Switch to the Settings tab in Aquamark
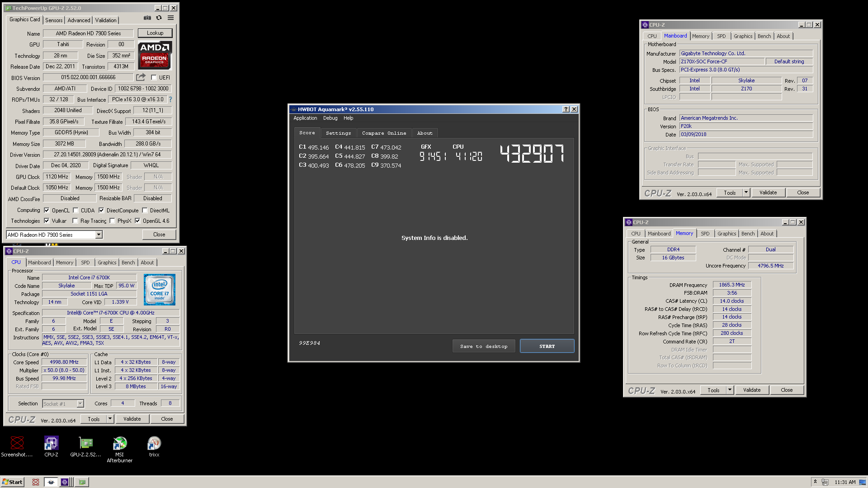868x488 pixels. click(x=338, y=133)
